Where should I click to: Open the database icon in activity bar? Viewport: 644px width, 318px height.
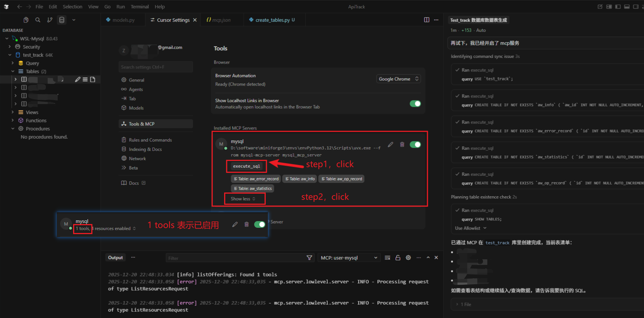pos(62,20)
